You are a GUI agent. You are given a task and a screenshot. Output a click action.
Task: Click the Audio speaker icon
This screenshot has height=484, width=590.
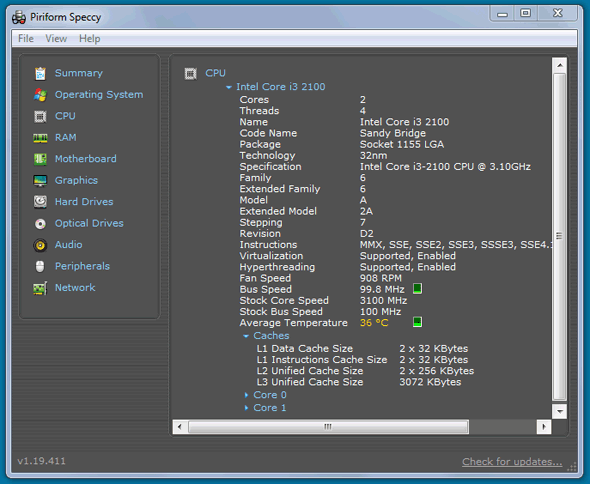pyautogui.click(x=40, y=245)
